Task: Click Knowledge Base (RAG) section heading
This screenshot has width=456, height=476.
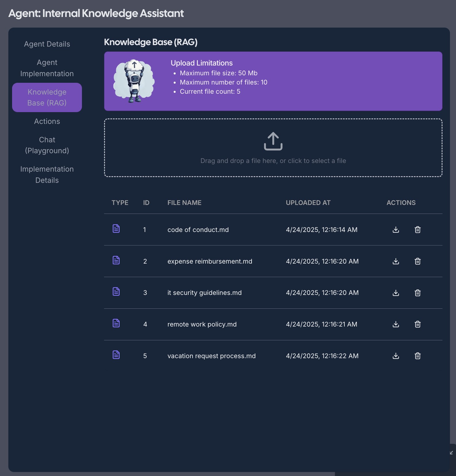Action: click(151, 42)
